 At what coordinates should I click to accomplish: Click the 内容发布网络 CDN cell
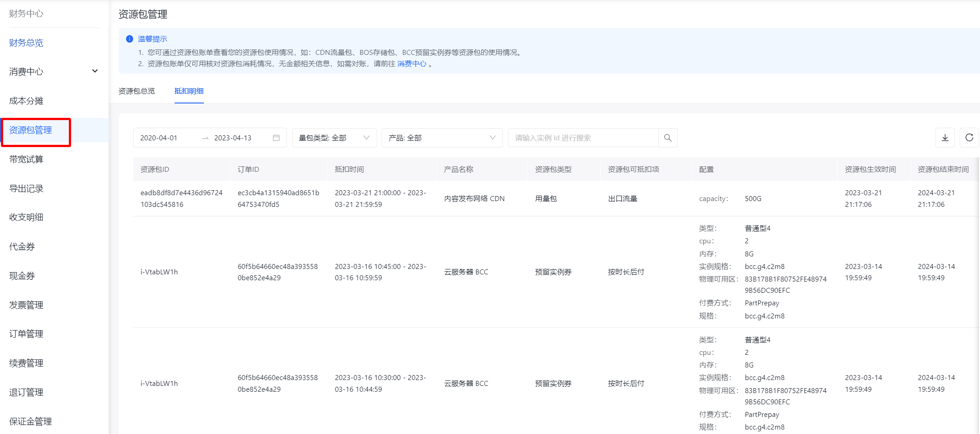click(474, 198)
